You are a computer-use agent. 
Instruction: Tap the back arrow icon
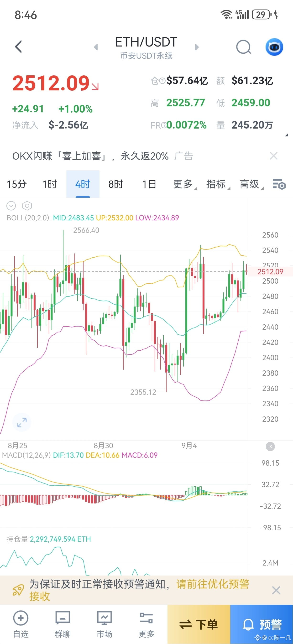pyautogui.click(x=18, y=47)
